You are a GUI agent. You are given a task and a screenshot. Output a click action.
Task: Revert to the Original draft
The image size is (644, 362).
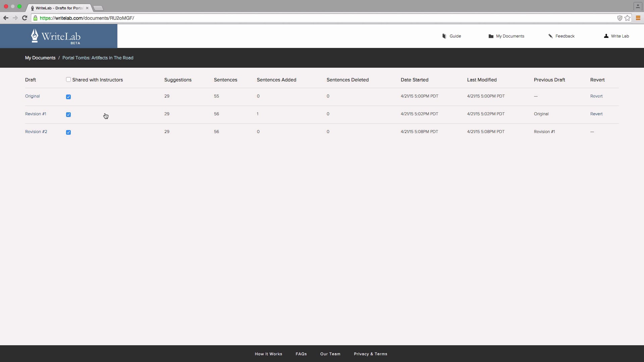596,96
